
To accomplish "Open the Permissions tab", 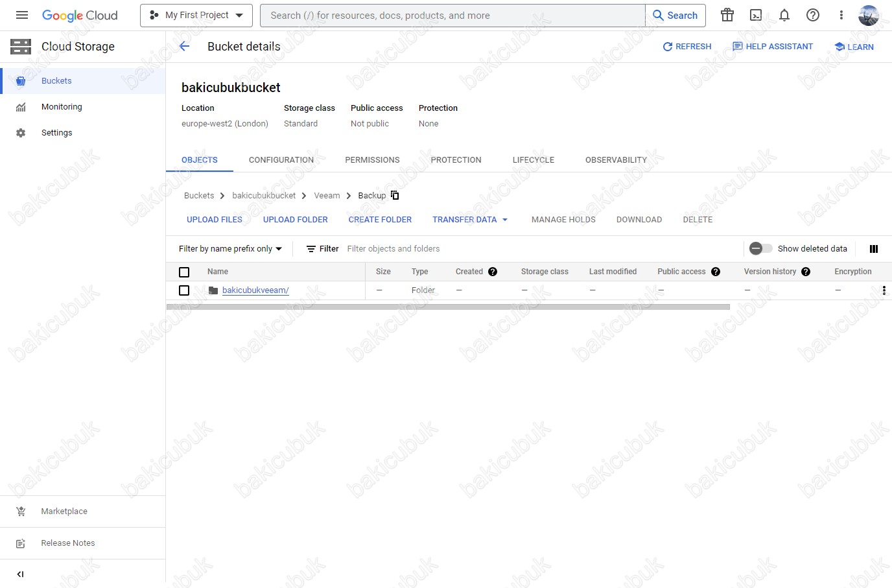I will [372, 160].
